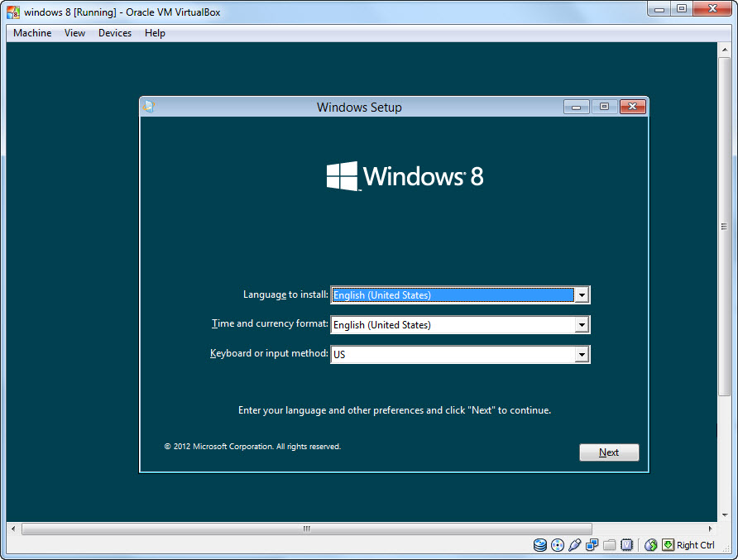Maximize the Windows Setup dialog
Viewport: 738px width, 560px height.
point(604,107)
